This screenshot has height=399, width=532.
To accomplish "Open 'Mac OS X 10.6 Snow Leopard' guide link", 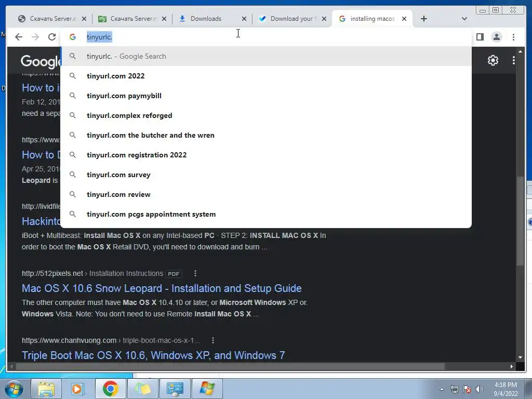I will 162,288.
